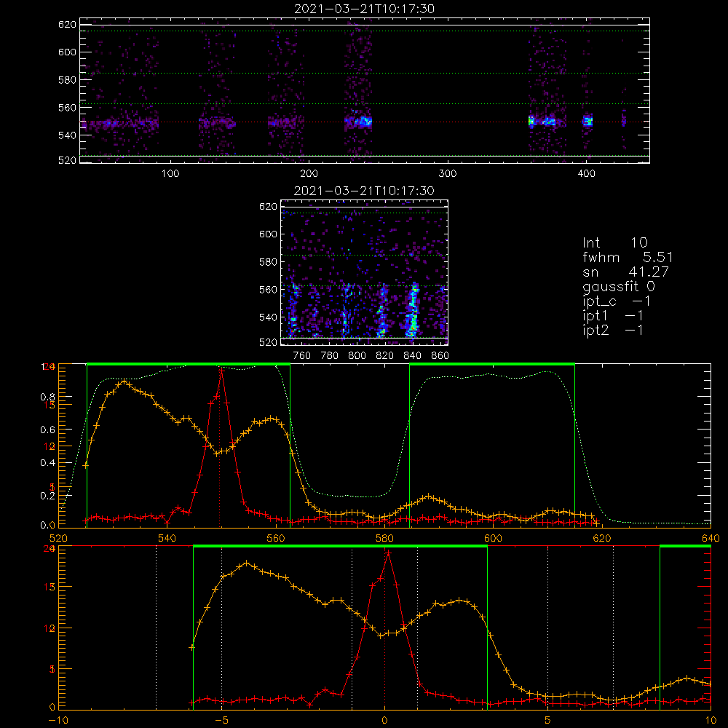Click x-axis label 580 under transmission curve plot
The image size is (728, 728).
coord(384,538)
